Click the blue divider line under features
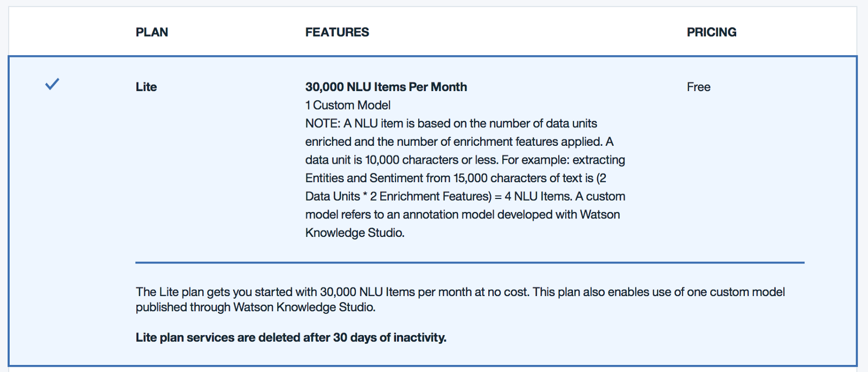868x372 pixels. click(x=470, y=262)
